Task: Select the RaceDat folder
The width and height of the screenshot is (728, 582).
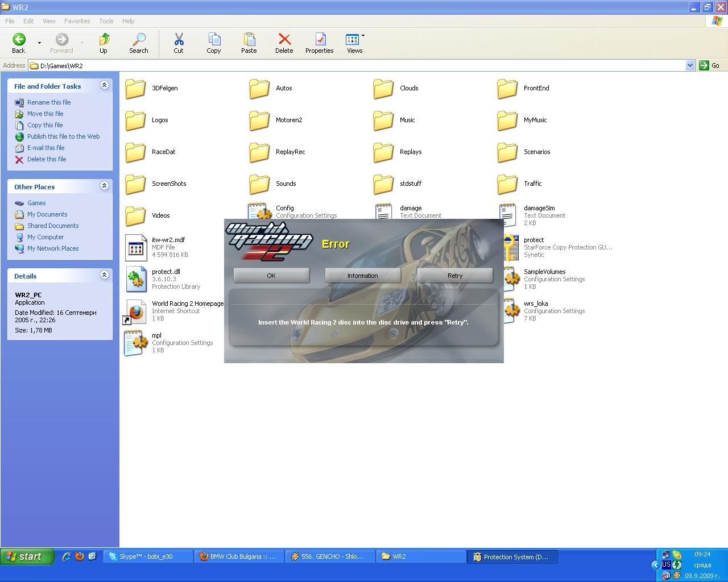Action: tap(150, 152)
